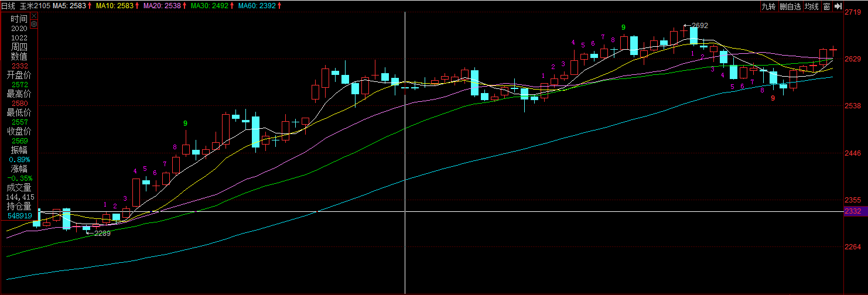The width and height of the screenshot is (868, 295).
Task: Toggle the 均线 moving average button
Action: (811, 6)
